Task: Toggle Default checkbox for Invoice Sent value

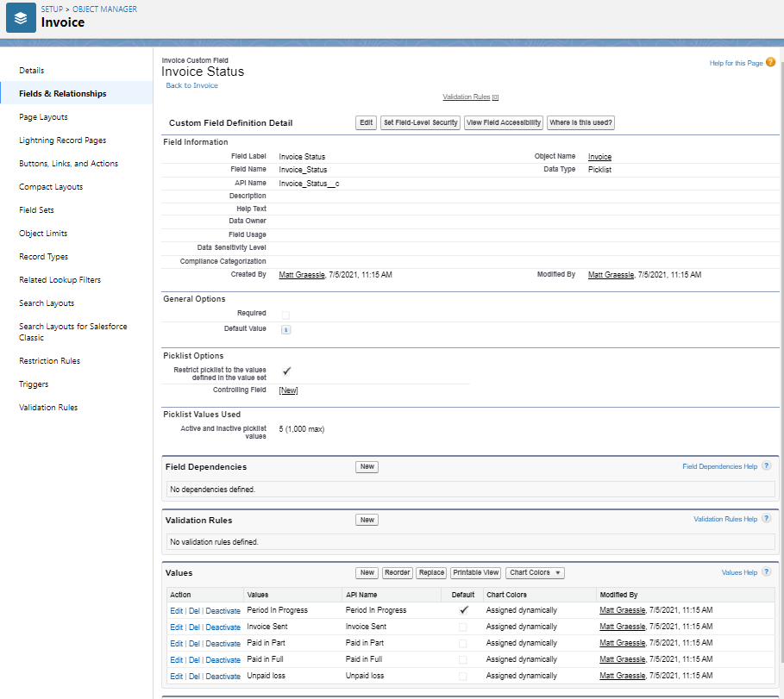Action: pos(463,627)
